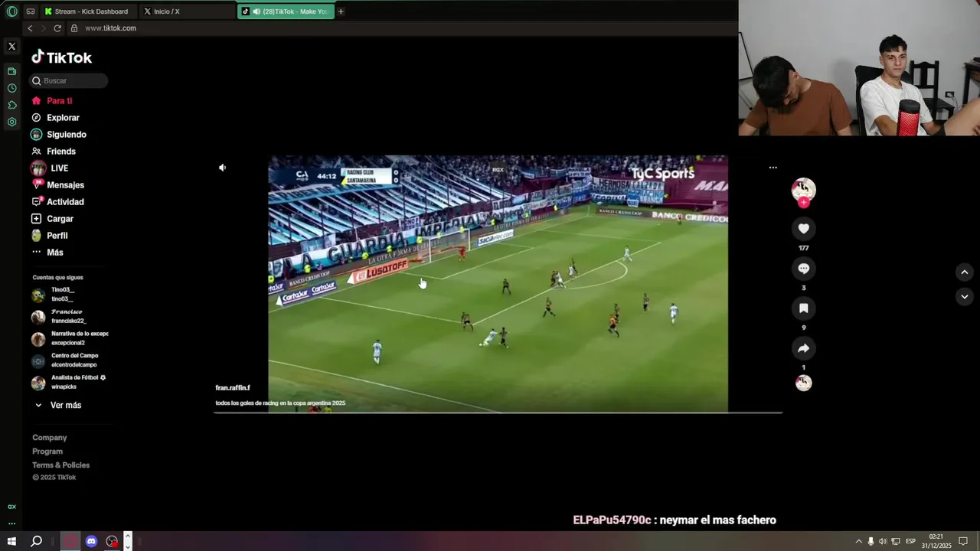980x551 pixels.
Task: Open the video's three-dot options menu
Action: (773, 168)
